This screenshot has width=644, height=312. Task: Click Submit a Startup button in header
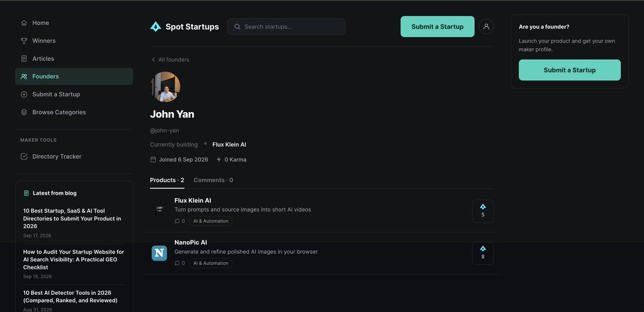(437, 26)
